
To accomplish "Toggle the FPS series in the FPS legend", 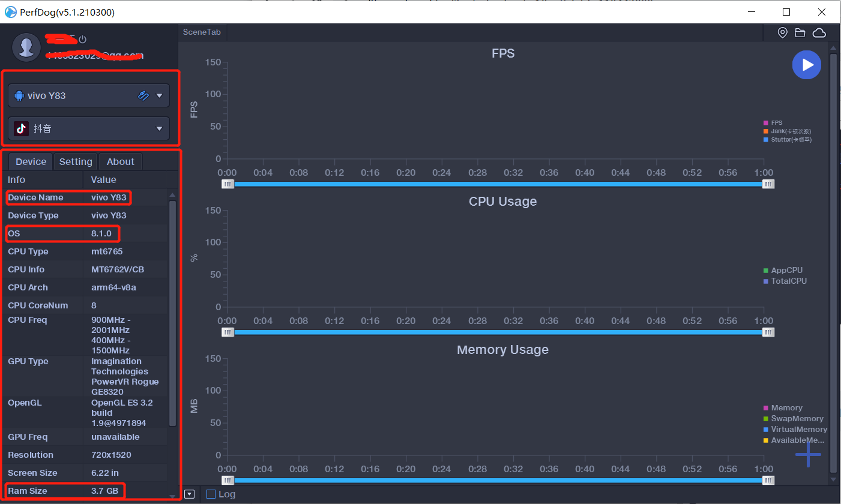I will tap(773, 122).
